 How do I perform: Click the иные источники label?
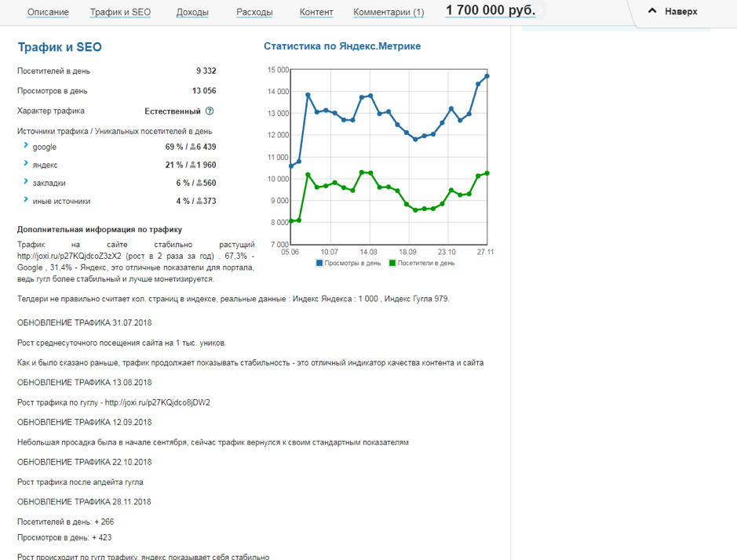pos(61,201)
